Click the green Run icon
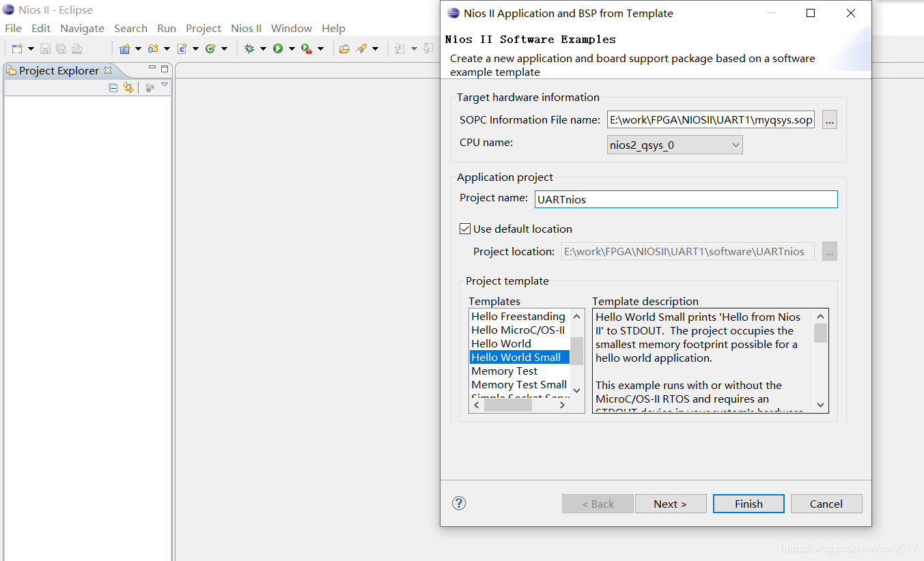This screenshot has width=924, height=561. coord(278,48)
